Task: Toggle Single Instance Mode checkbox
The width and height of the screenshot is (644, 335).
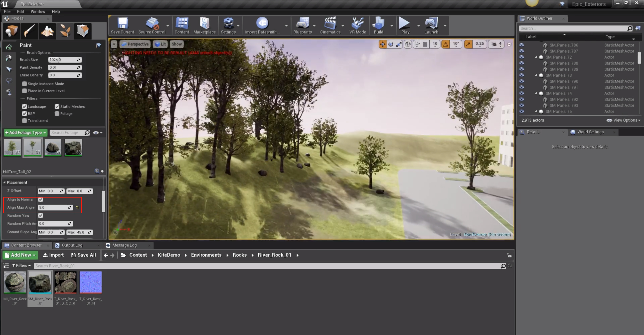Action: click(24, 84)
